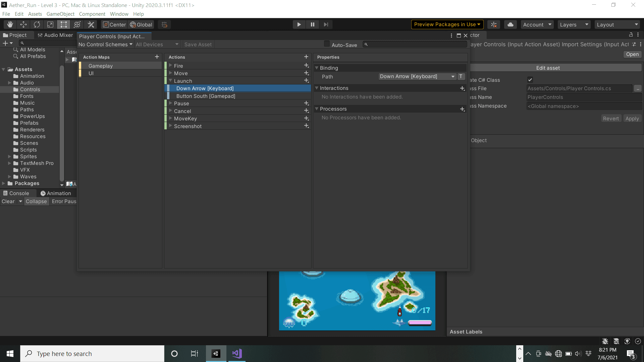Viewport: 644px width, 362px height.
Task: Toggle Generate C# Class checkbox
Action: (530, 80)
